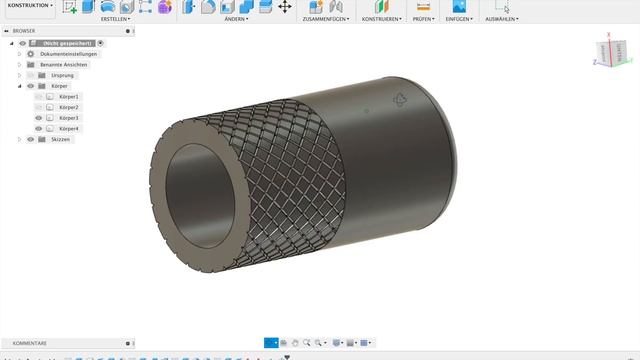Click the Measure ruler icon
Viewport: 640px width, 360px height.
[x=423, y=7]
